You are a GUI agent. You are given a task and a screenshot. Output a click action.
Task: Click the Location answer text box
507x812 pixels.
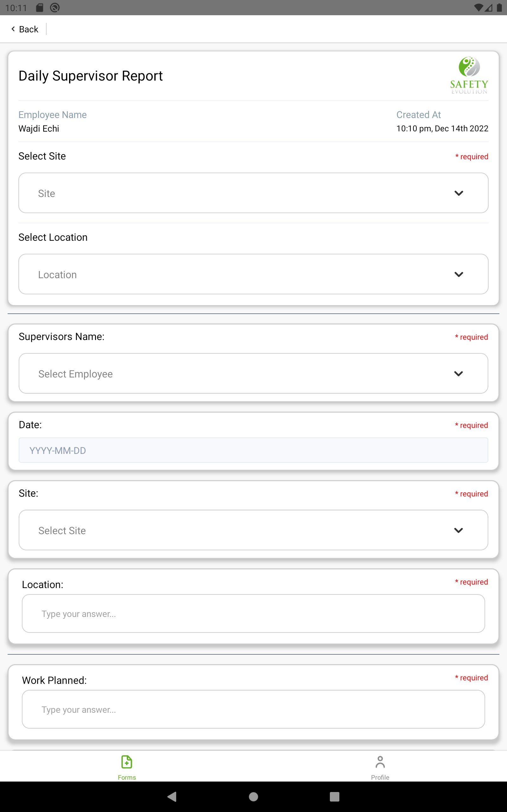(253, 613)
